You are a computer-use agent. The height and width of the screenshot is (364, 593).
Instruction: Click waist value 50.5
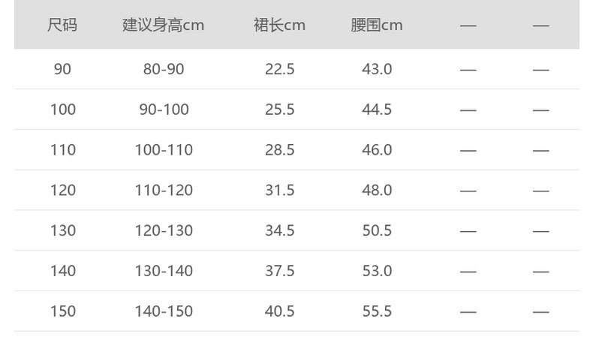click(x=377, y=230)
